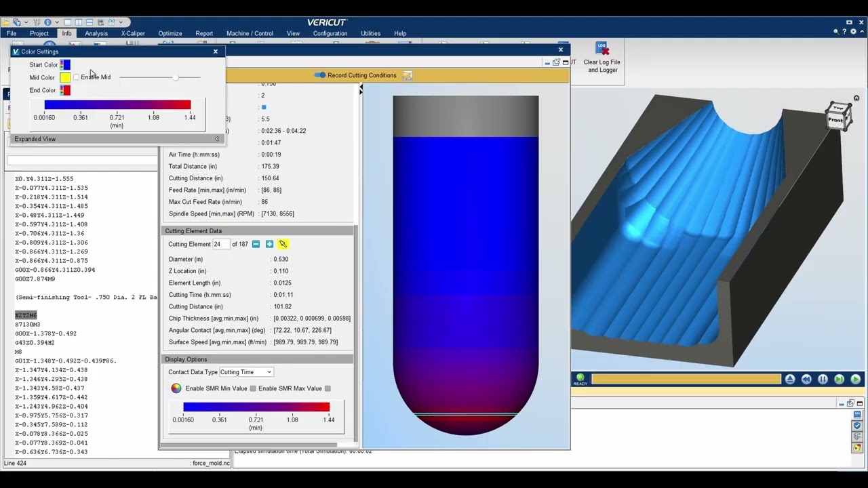Toggle Enable SMR Min Value checkbox
Screen dimensions: 868x488
(x=253, y=388)
